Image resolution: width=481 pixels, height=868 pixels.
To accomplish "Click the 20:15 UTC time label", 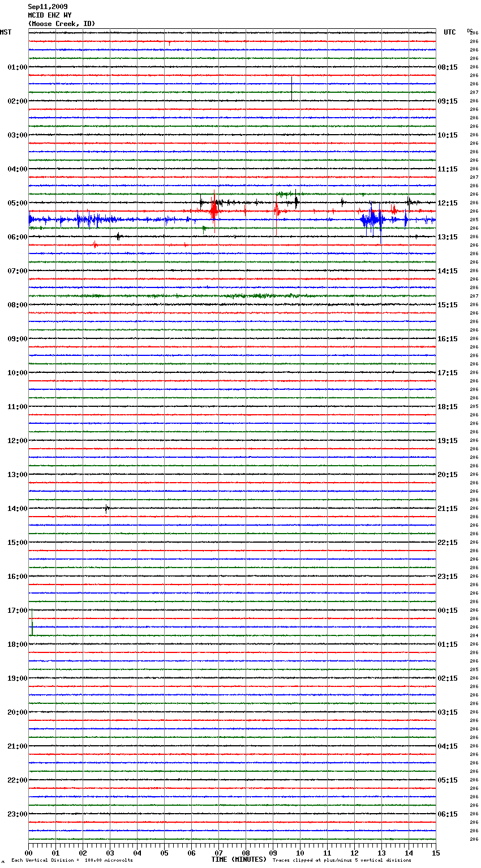I will coord(448,475).
